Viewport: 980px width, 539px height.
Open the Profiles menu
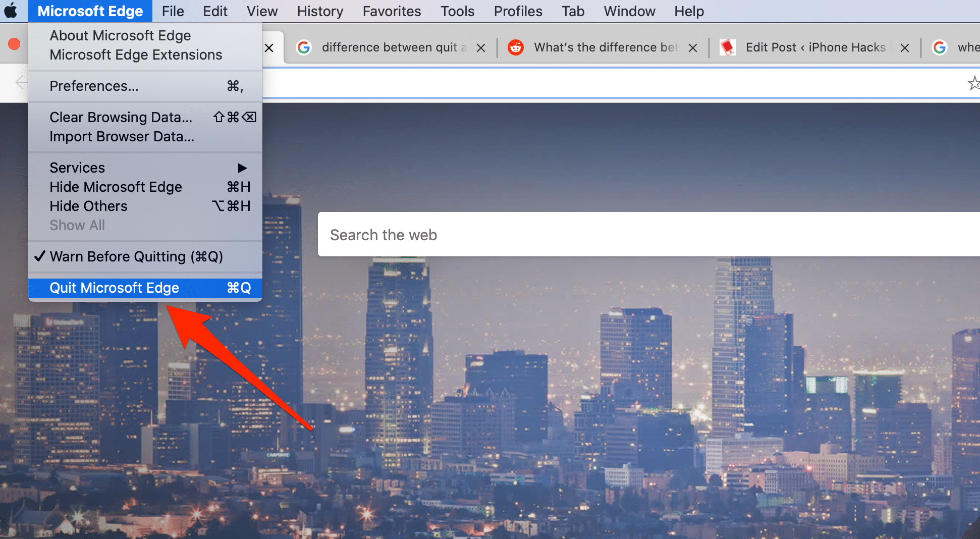point(518,11)
